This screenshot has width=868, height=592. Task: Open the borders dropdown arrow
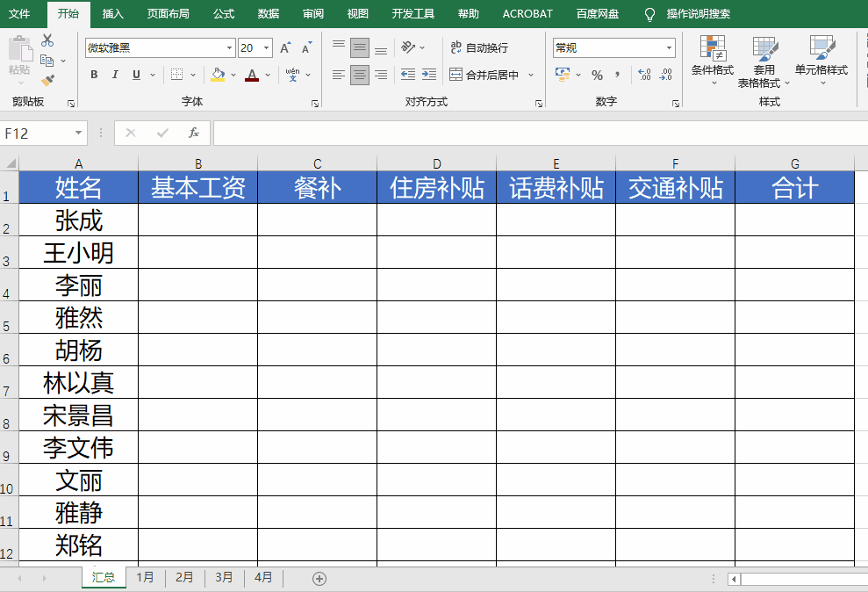(193, 75)
